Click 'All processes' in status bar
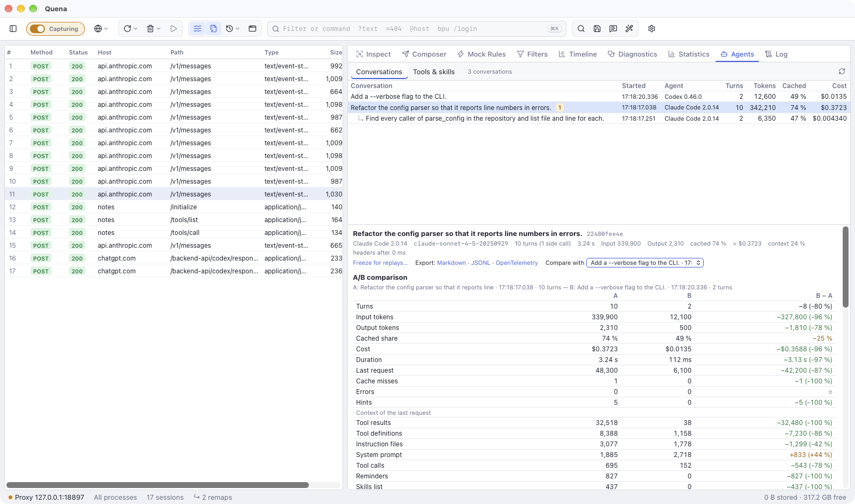 [115, 497]
